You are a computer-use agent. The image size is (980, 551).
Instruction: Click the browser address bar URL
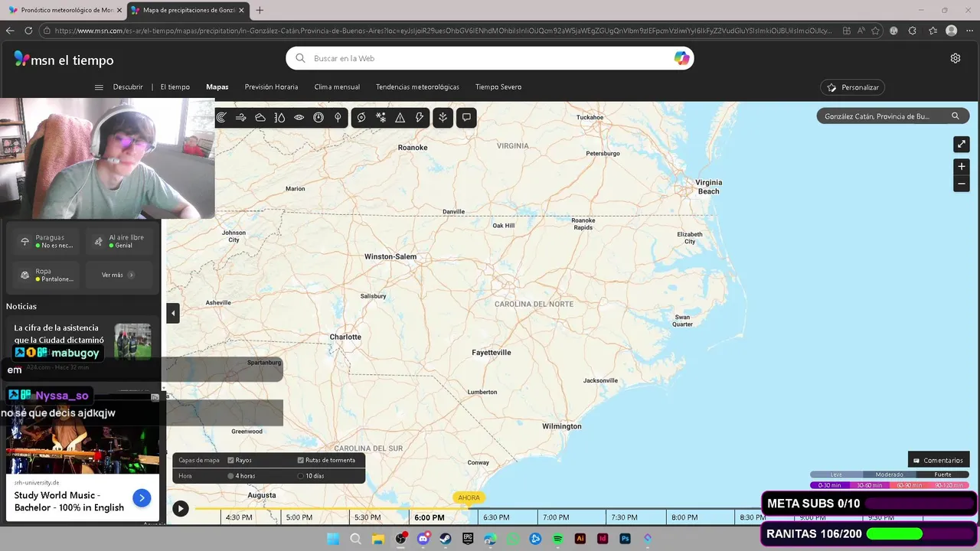443,31
